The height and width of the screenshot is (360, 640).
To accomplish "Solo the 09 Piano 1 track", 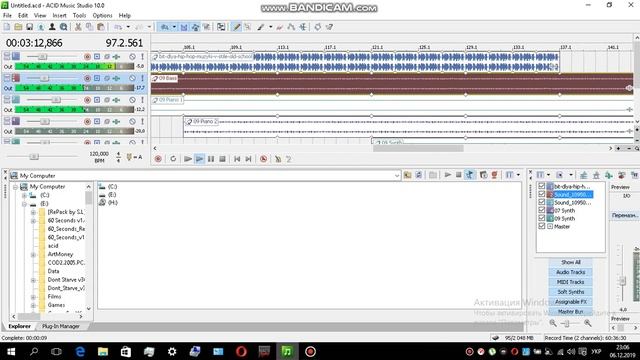I will coord(142,100).
